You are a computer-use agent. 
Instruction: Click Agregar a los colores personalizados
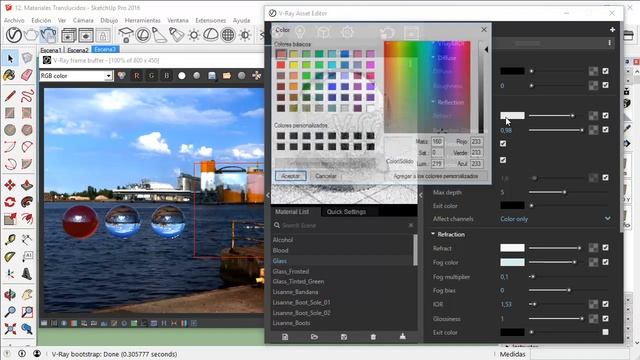[x=436, y=176]
